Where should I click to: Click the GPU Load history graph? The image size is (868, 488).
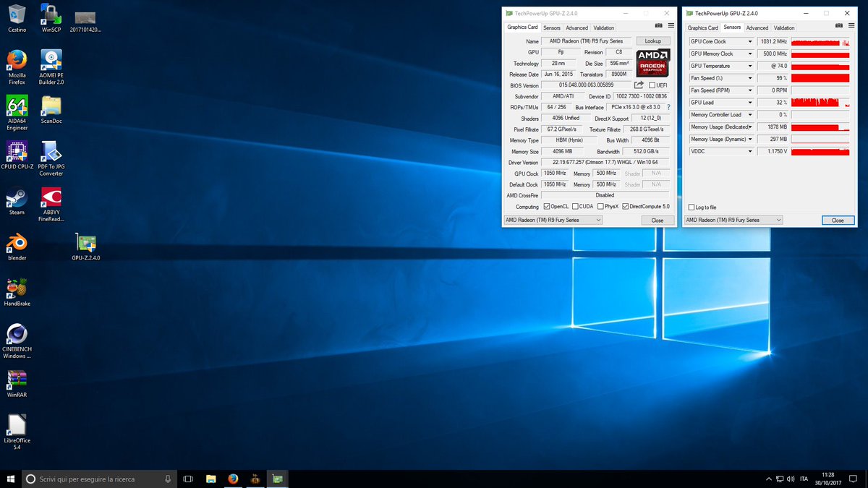[x=820, y=103]
